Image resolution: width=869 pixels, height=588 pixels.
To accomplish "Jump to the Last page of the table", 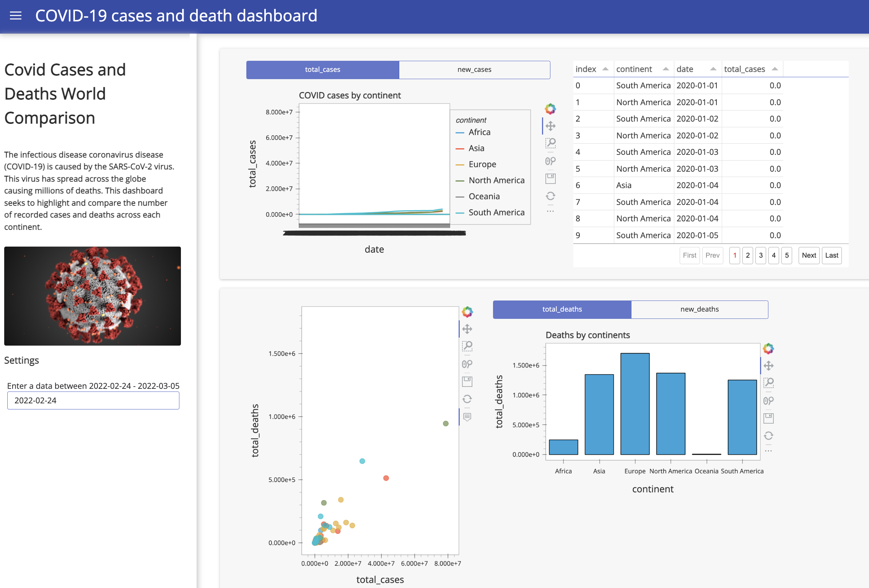I will [832, 255].
